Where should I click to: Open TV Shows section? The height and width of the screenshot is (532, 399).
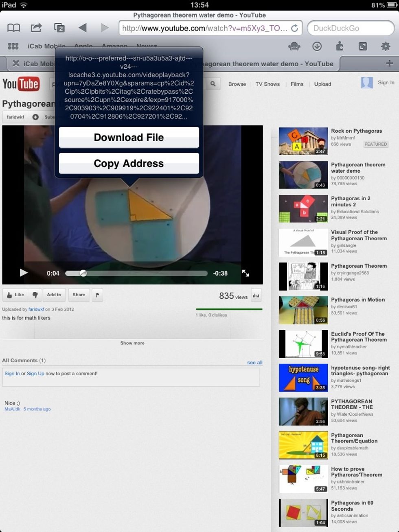click(x=267, y=84)
